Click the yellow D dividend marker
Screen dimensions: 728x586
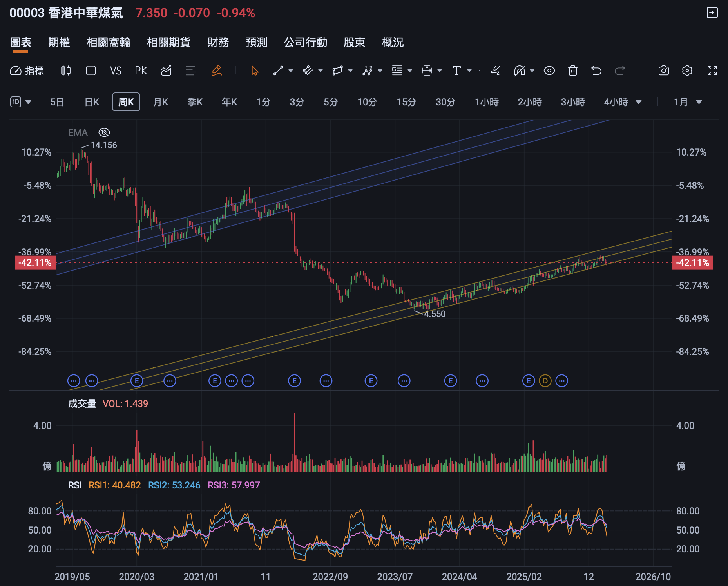click(x=545, y=381)
